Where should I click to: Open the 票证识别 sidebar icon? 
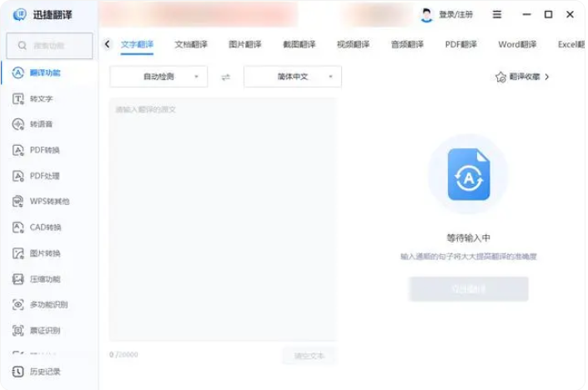tap(18, 331)
